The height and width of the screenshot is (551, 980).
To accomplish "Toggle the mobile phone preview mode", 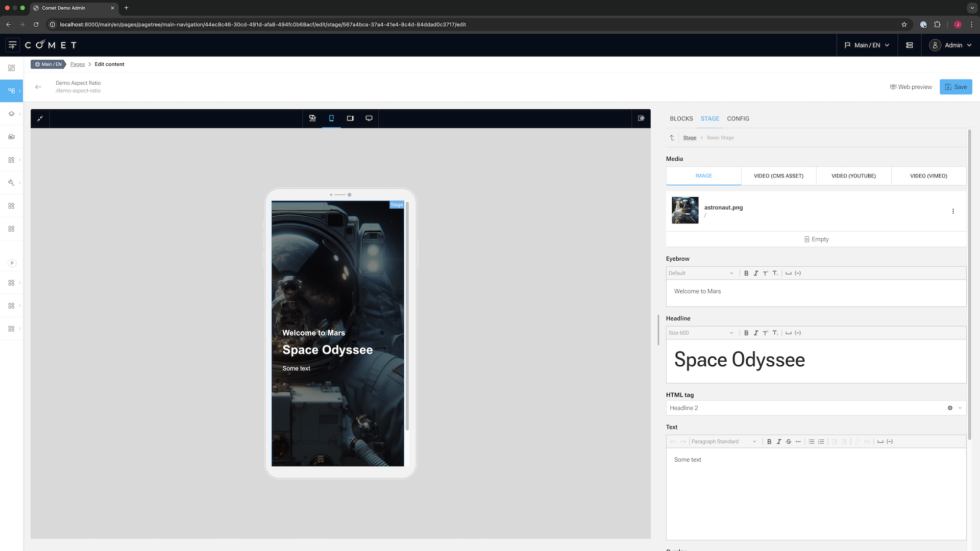I will coord(331,118).
